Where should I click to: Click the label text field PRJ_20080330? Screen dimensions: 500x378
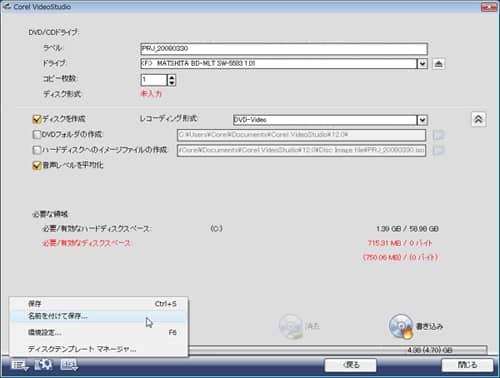point(284,49)
